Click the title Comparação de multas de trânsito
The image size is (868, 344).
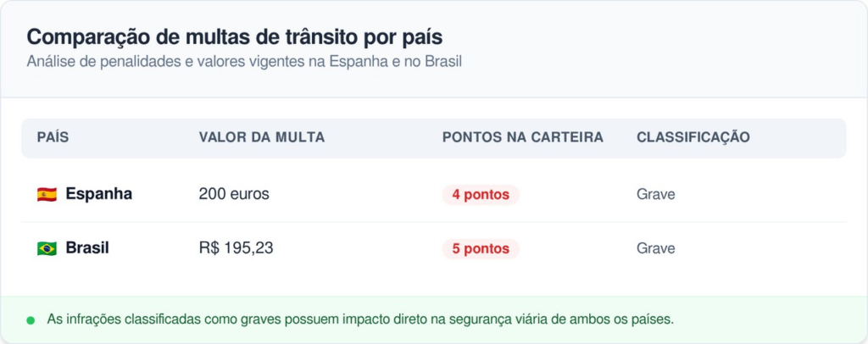coord(234,37)
